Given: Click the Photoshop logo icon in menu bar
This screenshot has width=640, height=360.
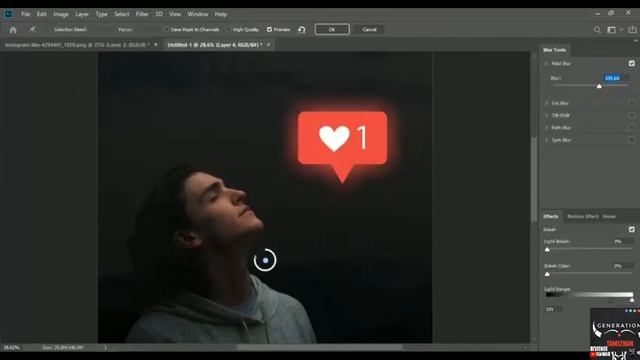Looking at the screenshot, I should [8, 14].
